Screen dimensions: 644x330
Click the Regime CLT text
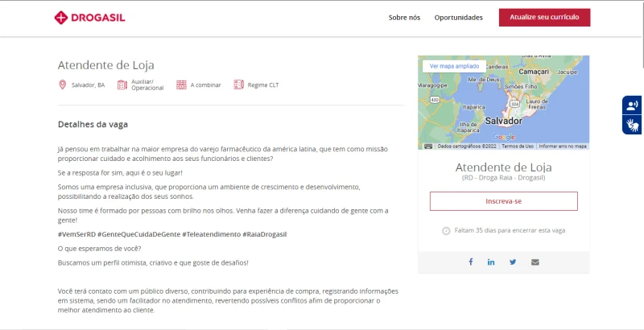(263, 85)
